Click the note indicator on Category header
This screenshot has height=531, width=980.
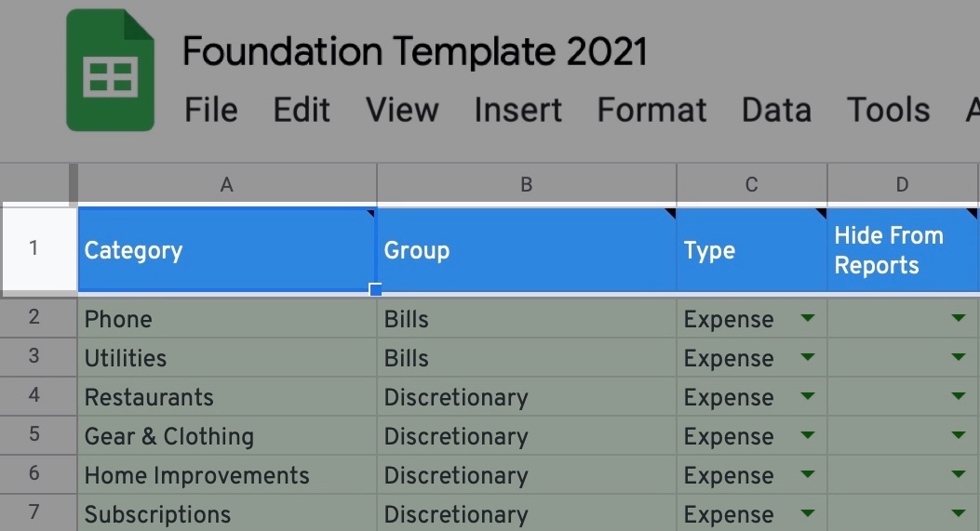click(x=371, y=214)
